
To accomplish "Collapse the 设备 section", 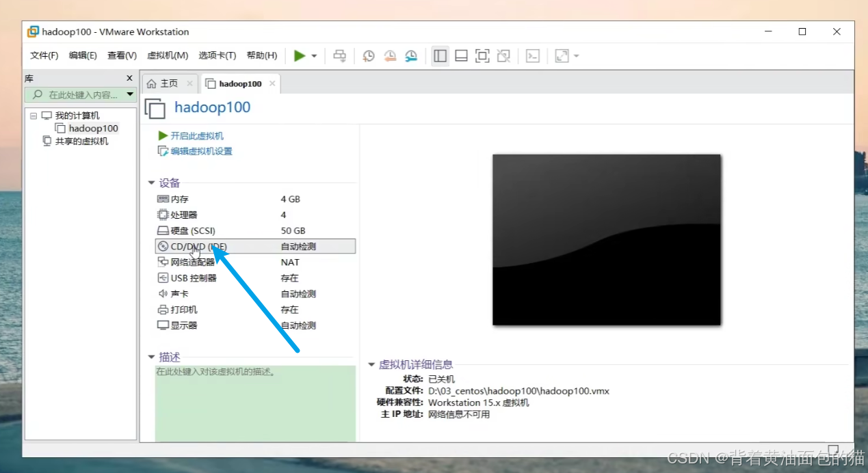I will (152, 183).
